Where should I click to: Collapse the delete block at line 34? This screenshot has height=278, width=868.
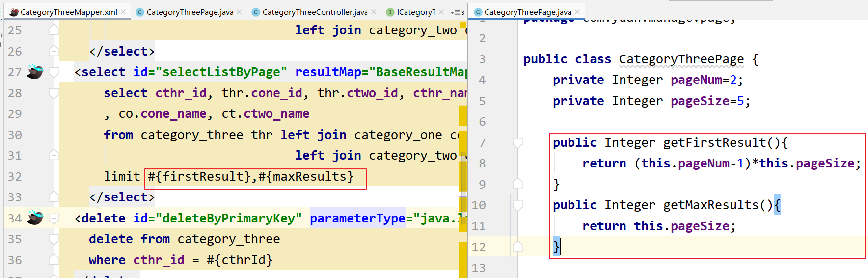click(x=54, y=218)
